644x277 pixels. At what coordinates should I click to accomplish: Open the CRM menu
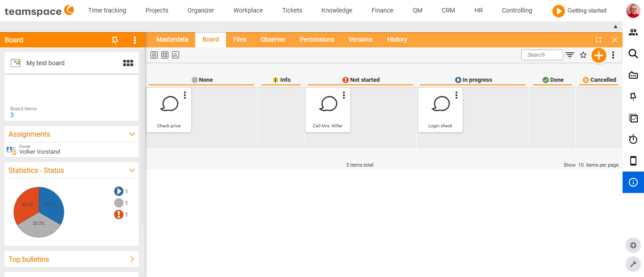point(448,10)
